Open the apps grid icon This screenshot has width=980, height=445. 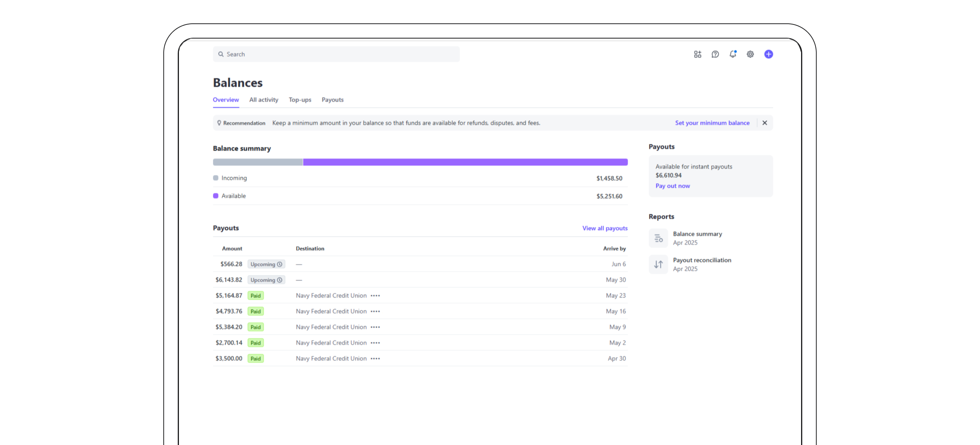tap(698, 55)
